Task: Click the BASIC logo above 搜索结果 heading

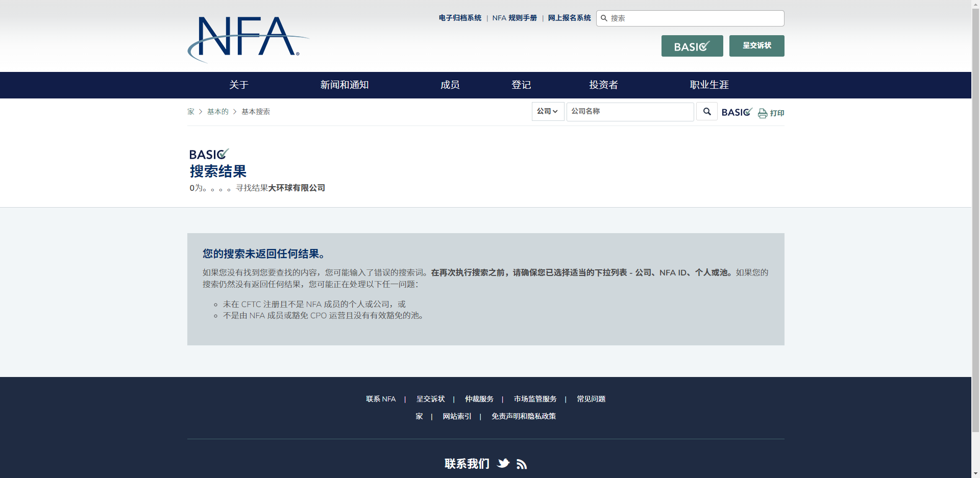Action: tap(209, 154)
